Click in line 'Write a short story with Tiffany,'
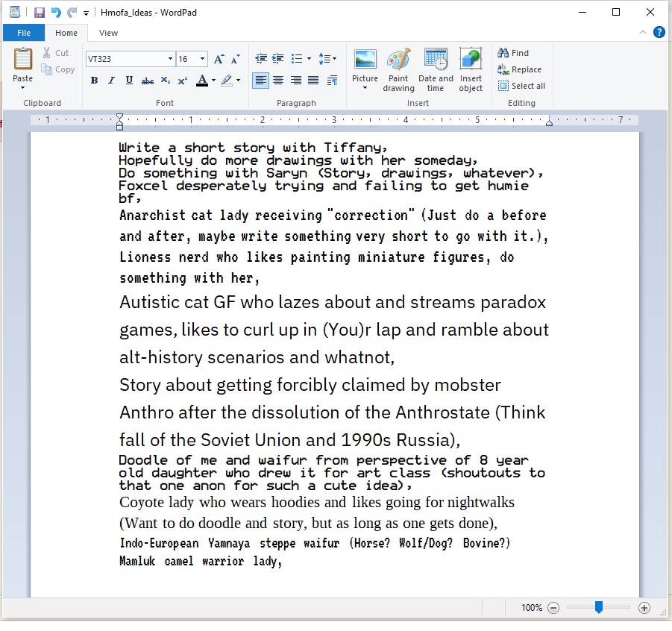The width and height of the screenshot is (672, 631). point(253,148)
